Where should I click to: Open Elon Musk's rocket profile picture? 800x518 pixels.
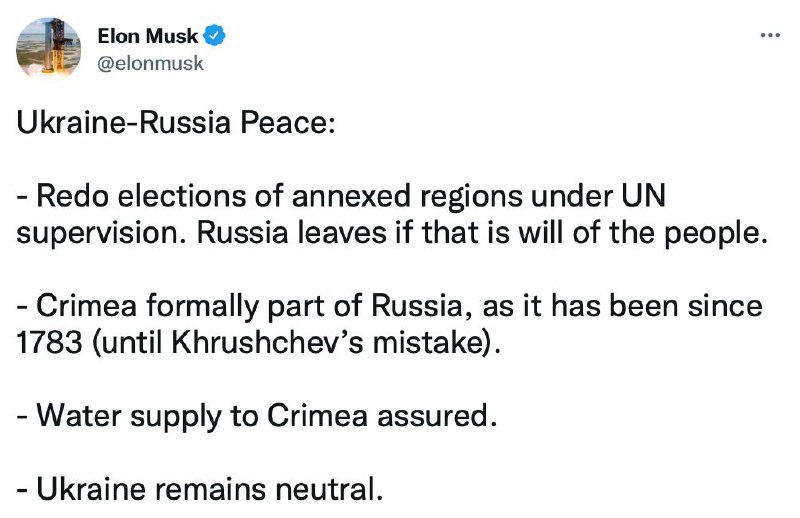[x=48, y=48]
